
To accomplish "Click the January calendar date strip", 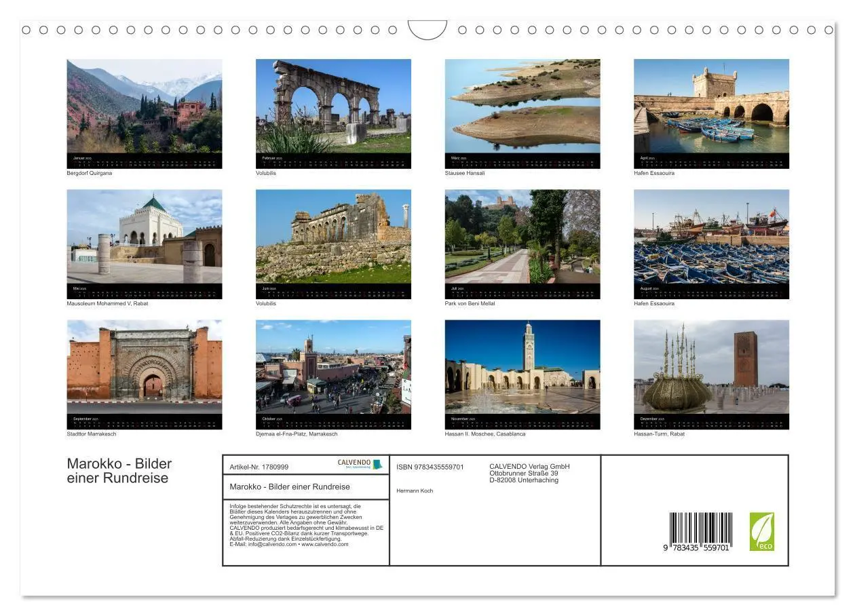I will [145, 161].
